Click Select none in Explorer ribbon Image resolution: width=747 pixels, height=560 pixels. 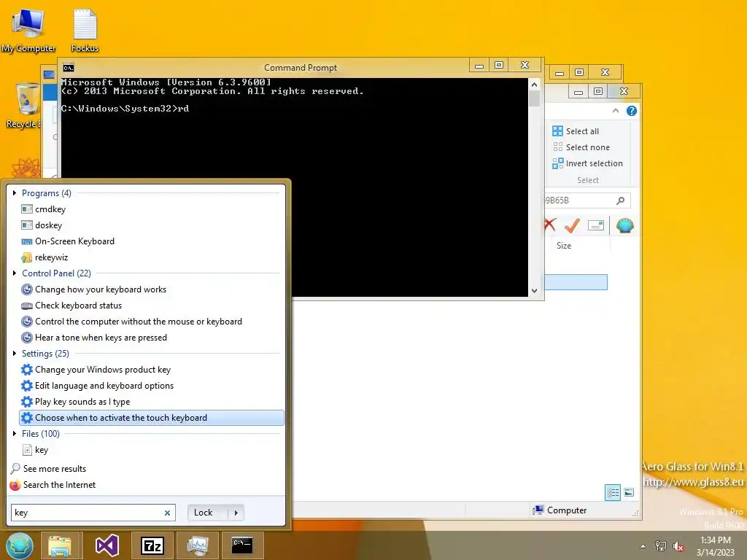(x=581, y=147)
